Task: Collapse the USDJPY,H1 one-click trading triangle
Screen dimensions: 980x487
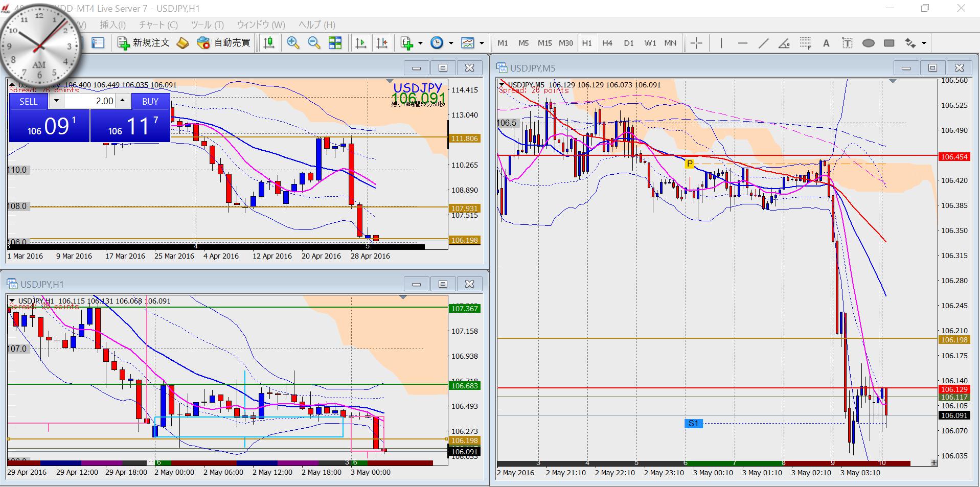Action: coord(12,300)
